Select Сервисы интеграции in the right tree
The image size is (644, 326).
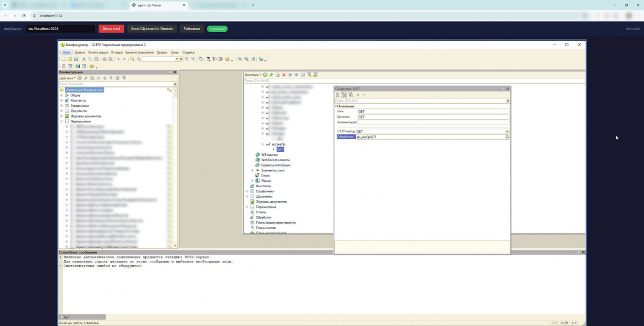pos(276,165)
